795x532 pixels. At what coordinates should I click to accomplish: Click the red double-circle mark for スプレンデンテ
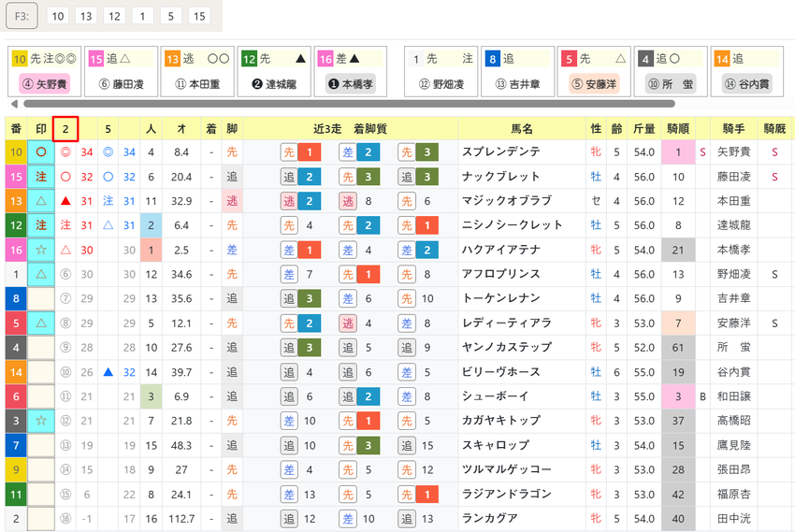pyautogui.click(x=65, y=152)
